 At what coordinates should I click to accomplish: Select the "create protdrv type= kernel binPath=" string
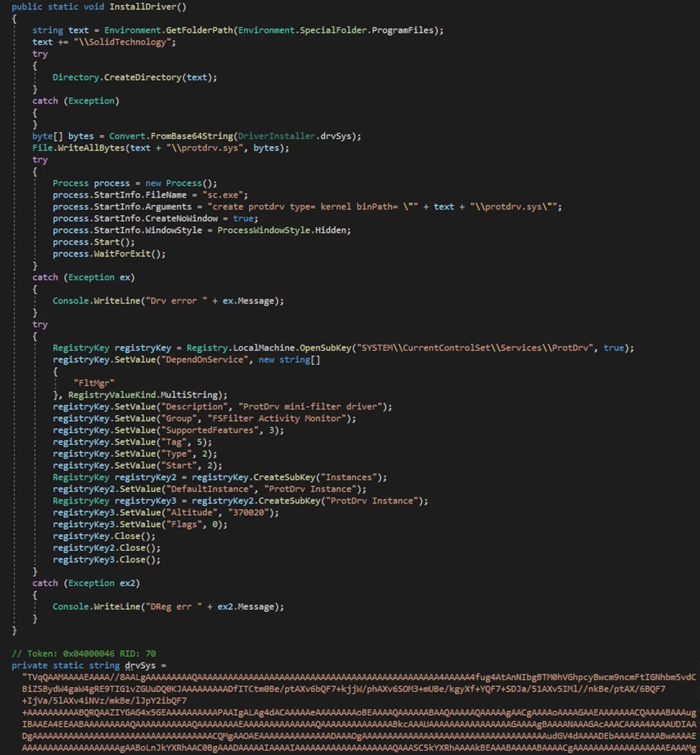[313, 207]
